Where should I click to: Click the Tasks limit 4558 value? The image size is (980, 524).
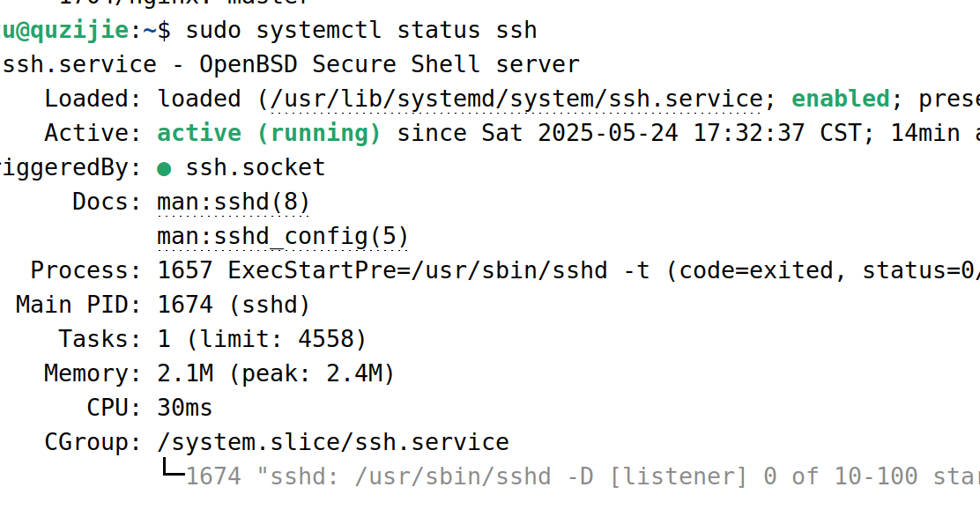pos(262,339)
